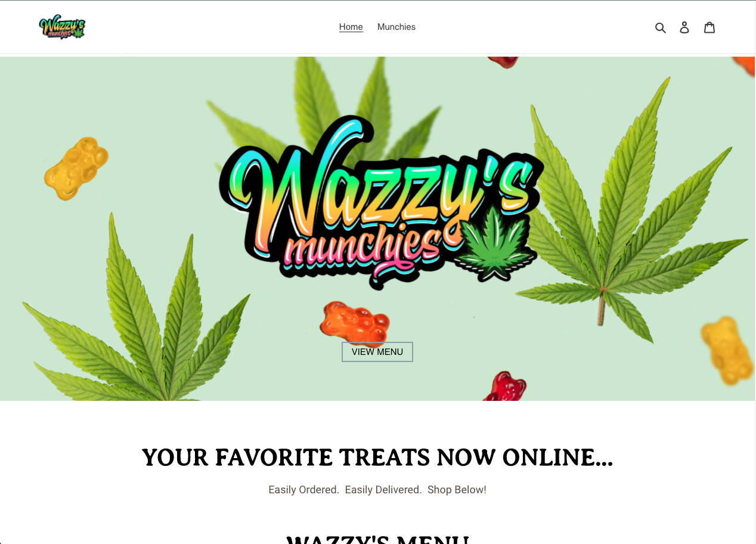
Task: Click the account login person icon
Action: tap(684, 27)
